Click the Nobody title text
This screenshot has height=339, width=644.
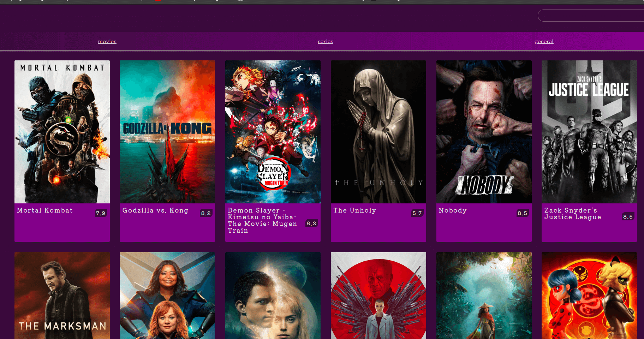453,210
